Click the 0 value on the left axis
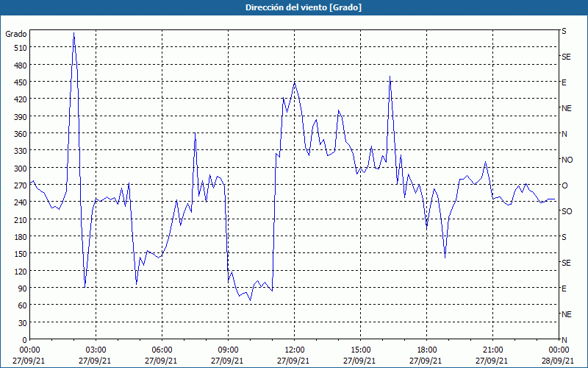Viewport: 588px width, 368px height. click(x=25, y=340)
